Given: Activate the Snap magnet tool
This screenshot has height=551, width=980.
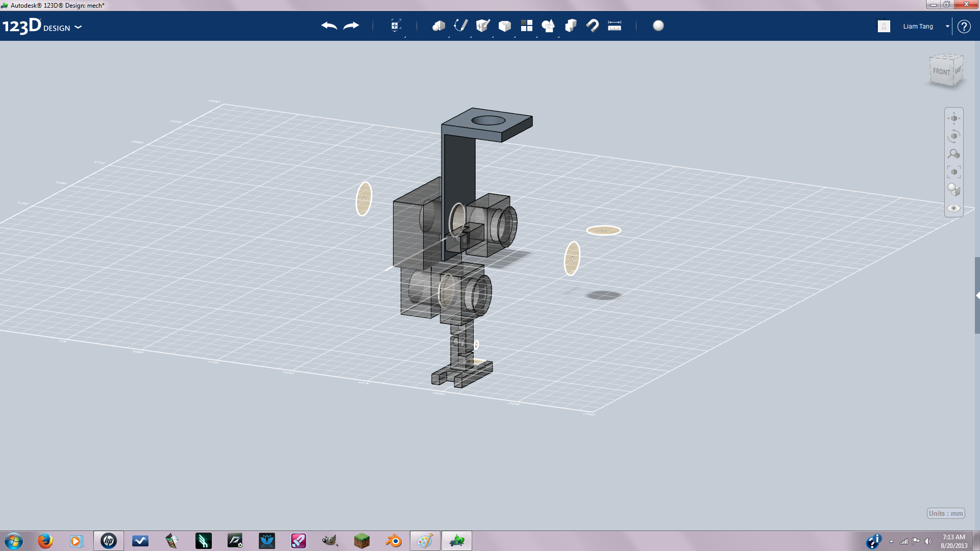Looking at the screenshot, I should click(593, 26).
